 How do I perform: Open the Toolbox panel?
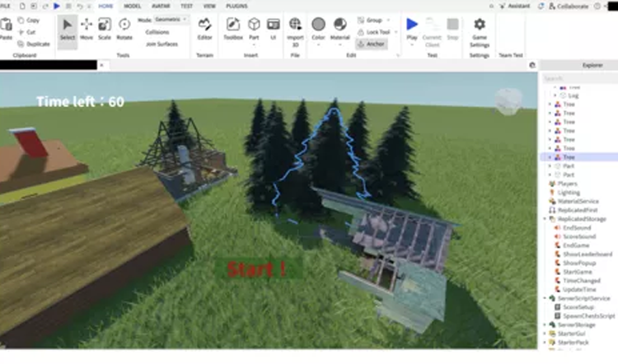(233, 28)
